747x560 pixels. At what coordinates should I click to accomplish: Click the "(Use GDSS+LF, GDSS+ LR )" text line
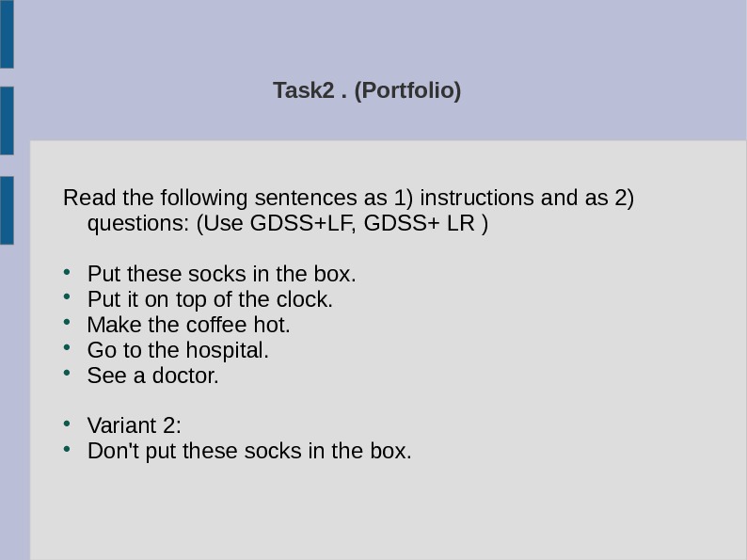[287, 225]
